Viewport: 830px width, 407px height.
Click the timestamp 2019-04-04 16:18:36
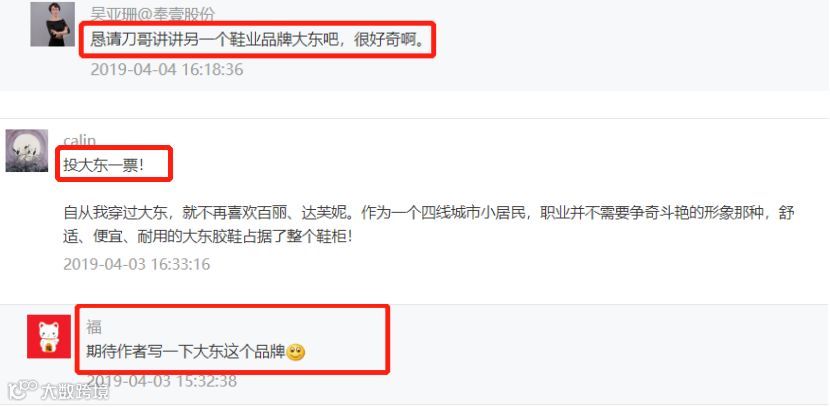click(167, 69)
